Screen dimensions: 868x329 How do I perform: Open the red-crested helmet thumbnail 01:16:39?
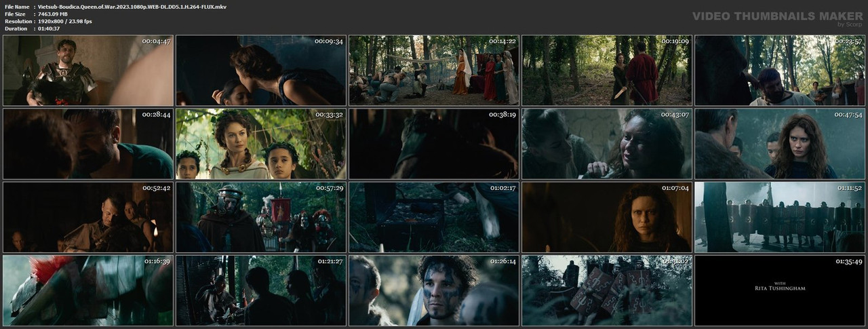[x=88, y=290]
